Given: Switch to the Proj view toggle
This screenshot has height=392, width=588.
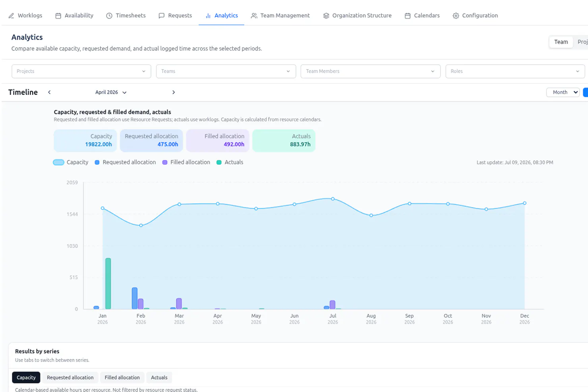Looking at the screenshot, I should 582,42.
